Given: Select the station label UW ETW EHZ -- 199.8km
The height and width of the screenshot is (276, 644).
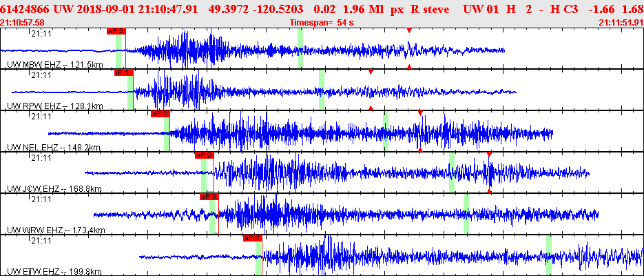Looking at the screenshot, I should (x=54, y=271).
